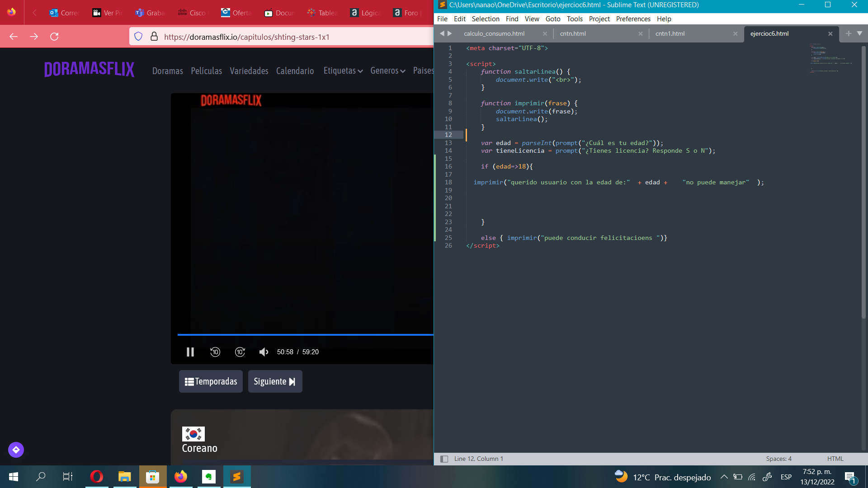Change syntax via HTML in status bar
The width and height of the screenshot is (868, 488).
pyautogui.click(x=835, y=459)
